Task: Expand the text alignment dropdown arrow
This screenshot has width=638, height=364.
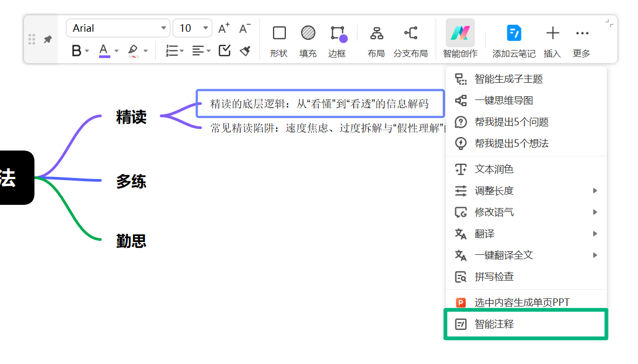Action: tap(208, 51)
